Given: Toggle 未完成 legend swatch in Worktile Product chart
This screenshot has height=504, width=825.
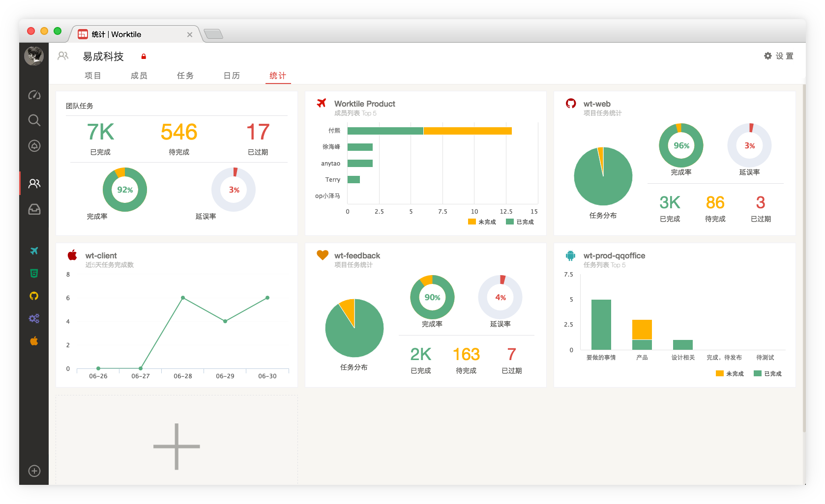Looking at the screenshot, I should click(x=472, y=222).
